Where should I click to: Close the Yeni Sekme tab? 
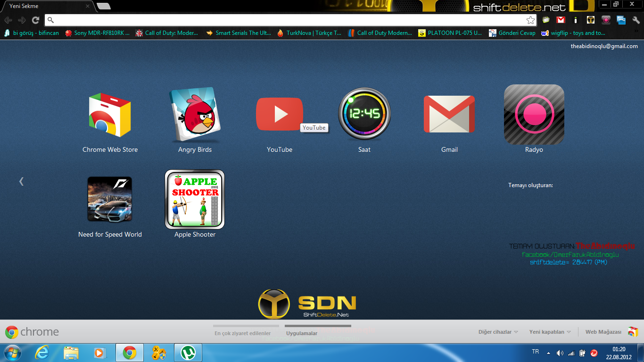coord(87,7)
